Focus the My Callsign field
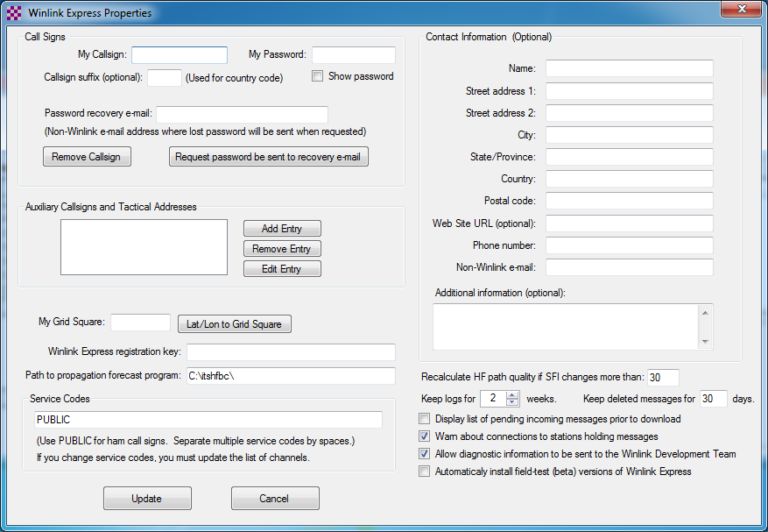Image resolution: width=768 pixels, height=532 pixels. coord(179,55)
